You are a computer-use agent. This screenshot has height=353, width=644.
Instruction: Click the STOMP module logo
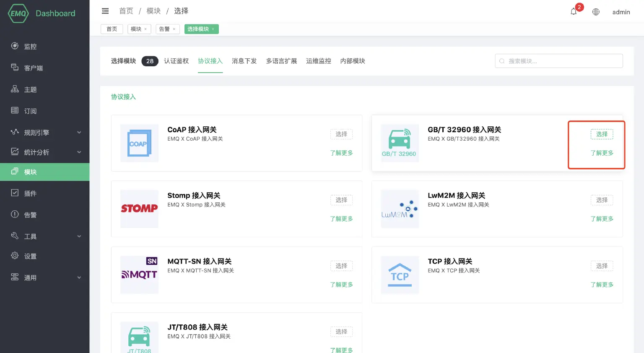(139, 209)
